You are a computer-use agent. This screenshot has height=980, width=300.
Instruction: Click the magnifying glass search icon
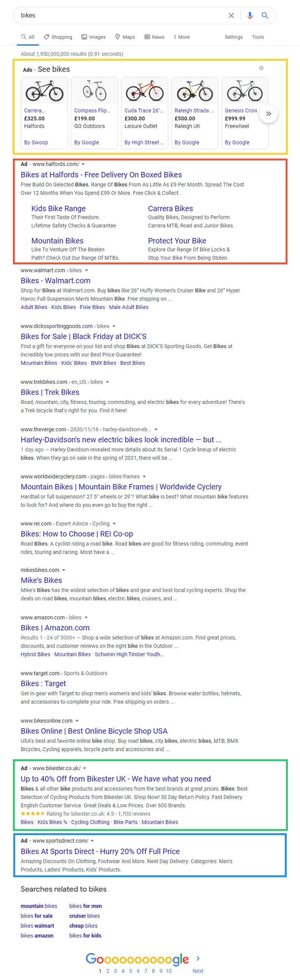pos(265,16)
